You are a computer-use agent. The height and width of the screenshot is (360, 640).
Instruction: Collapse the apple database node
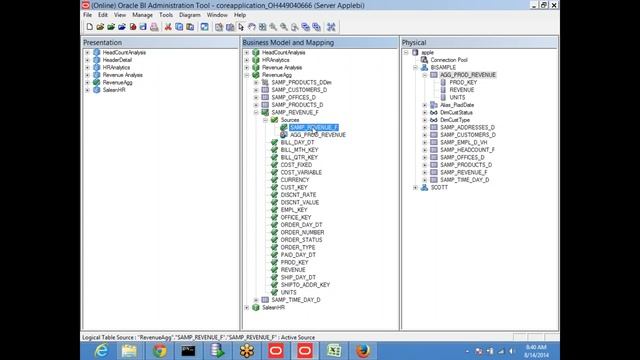[x=406, y=53]
